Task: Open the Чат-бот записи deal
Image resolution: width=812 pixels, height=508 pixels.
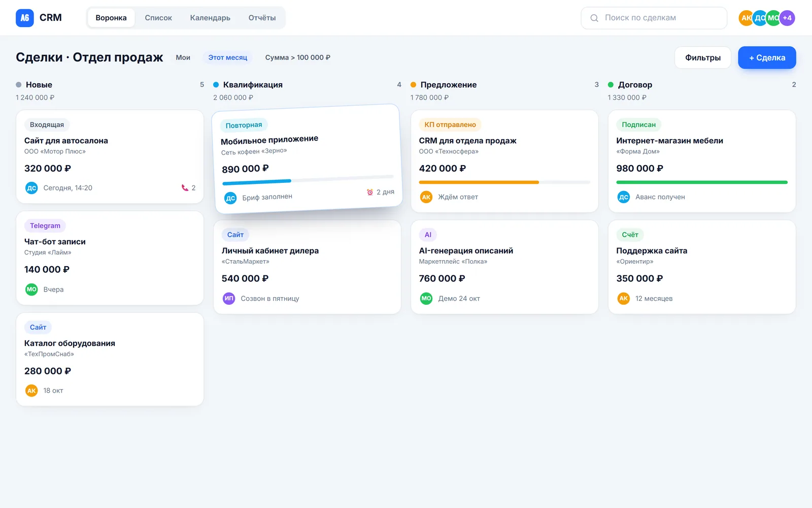Action: [x=110, y=258]
